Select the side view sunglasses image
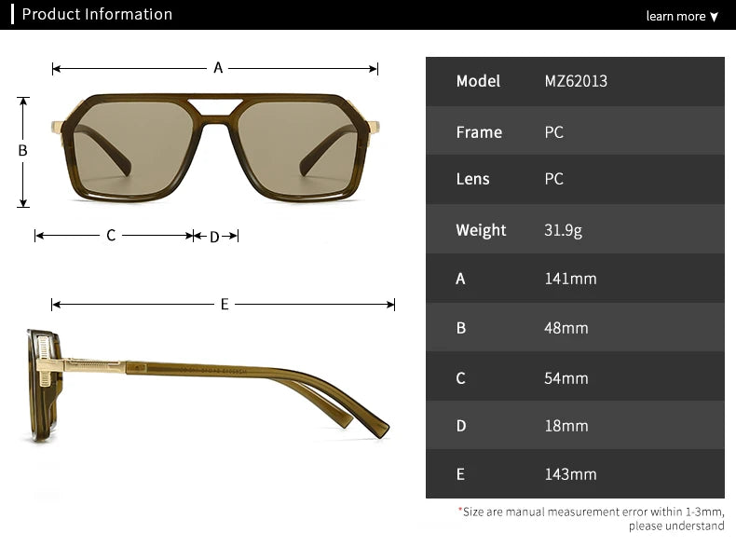Image resolution: width=736 pixels, height=560 pixels. 208,386
